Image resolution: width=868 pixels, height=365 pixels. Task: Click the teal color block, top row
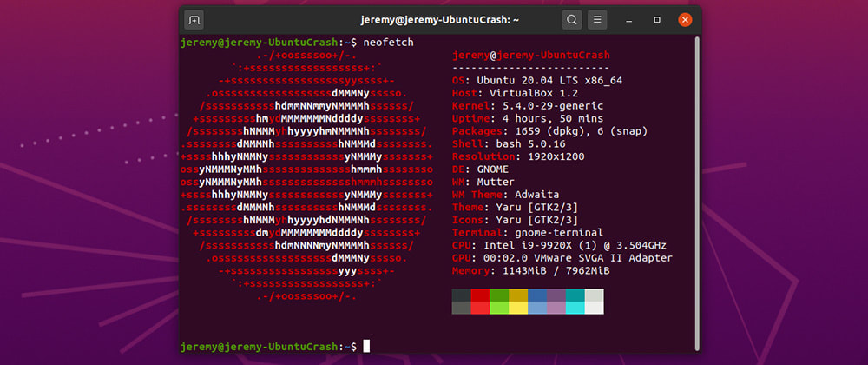575,295
